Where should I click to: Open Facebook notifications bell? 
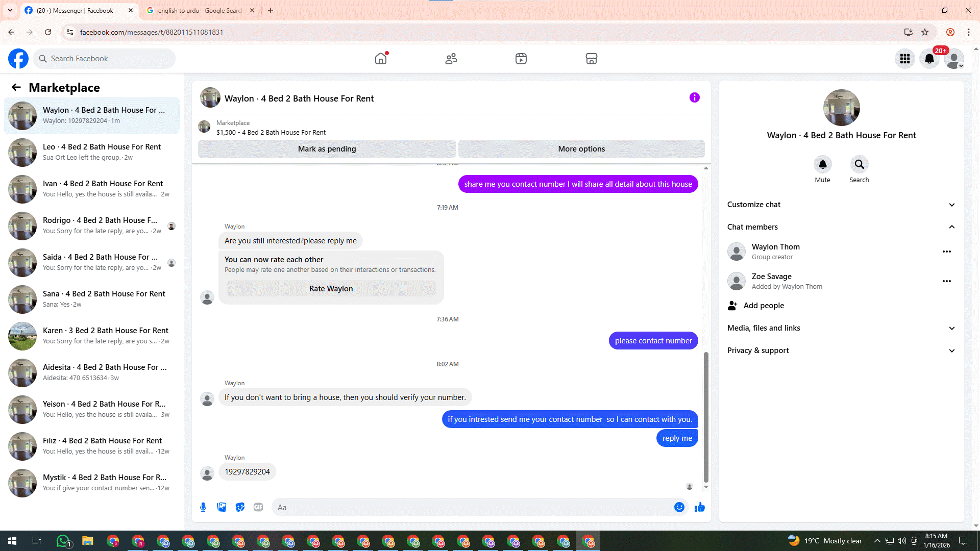pos(929,59)
